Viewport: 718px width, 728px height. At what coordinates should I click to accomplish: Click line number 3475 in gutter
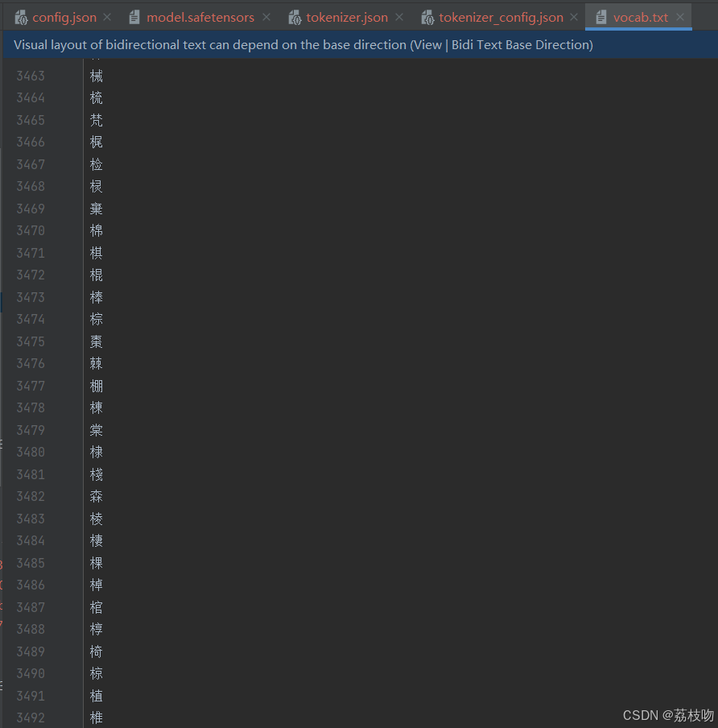click(x=31, y=341)
